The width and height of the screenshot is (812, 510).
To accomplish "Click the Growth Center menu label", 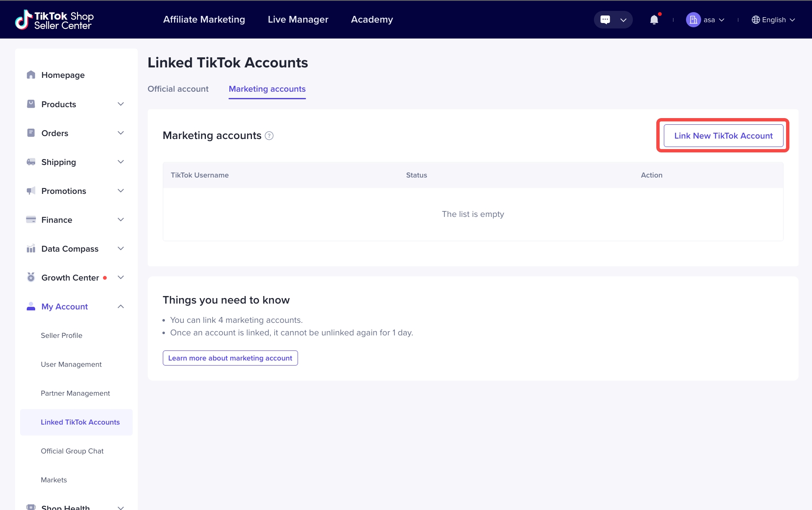I will coord(70,278).
